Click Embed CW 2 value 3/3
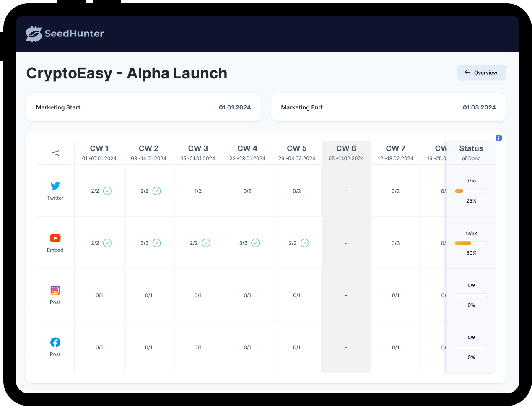 pos(145,243)
